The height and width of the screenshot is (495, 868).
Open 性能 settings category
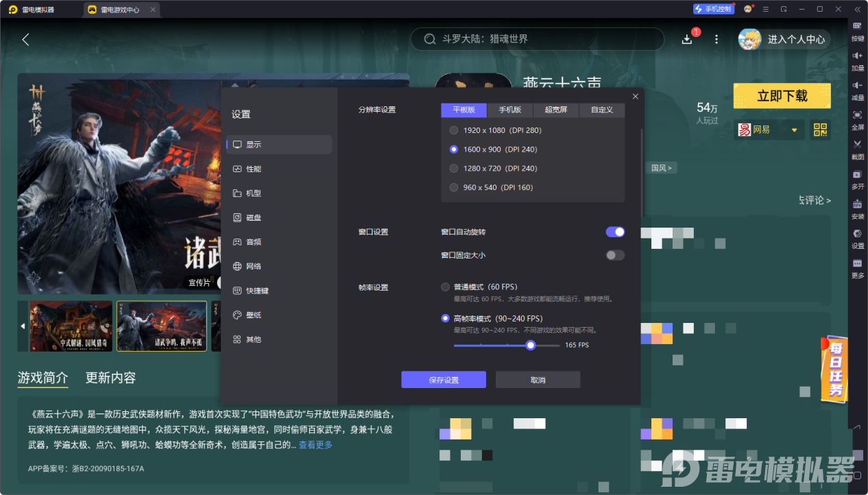(279, 169)
